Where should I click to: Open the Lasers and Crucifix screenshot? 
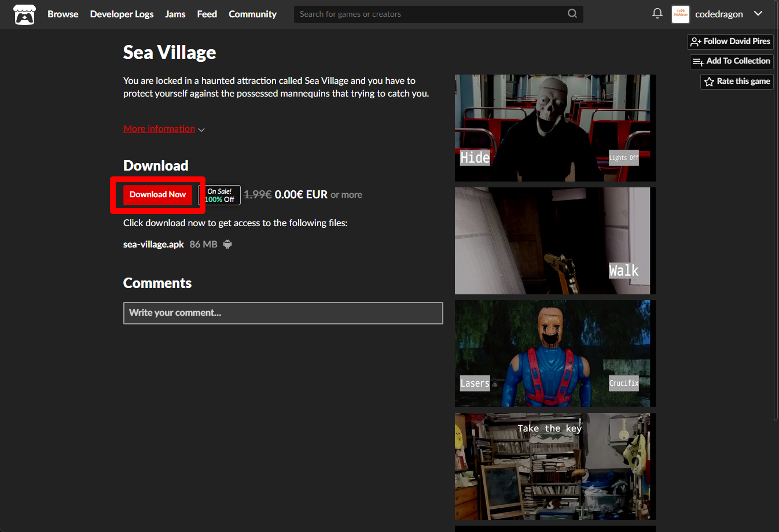555,353
